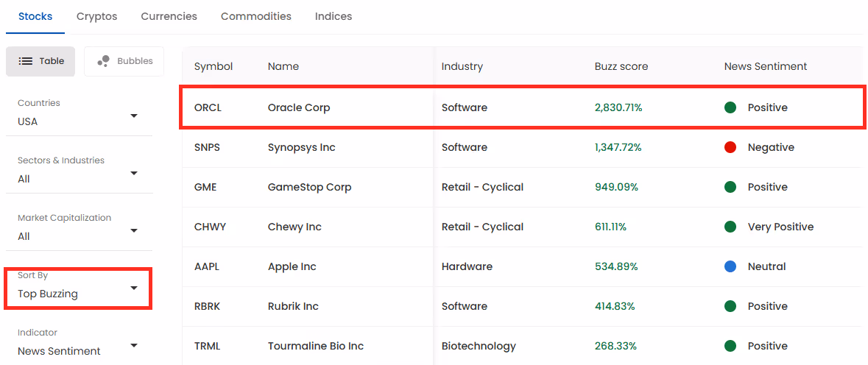
Task: Click green sentiment dot in Rubrik row
Action: coord(730,307)
